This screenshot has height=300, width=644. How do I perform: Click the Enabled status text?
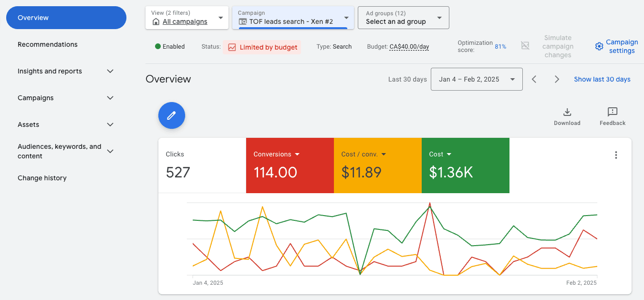tap(174, 47)
